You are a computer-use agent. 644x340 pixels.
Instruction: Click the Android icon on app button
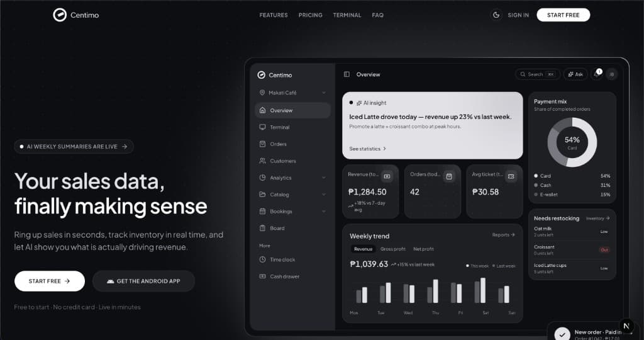[111, 281]
